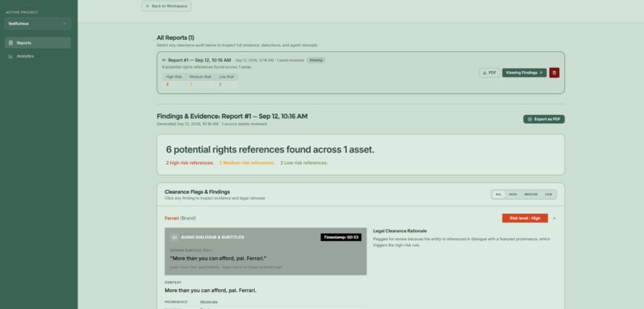The height and width of the screenshot is (309, 644).
Task: Click the spoken subtitle quote text
Action: [218, 258]
